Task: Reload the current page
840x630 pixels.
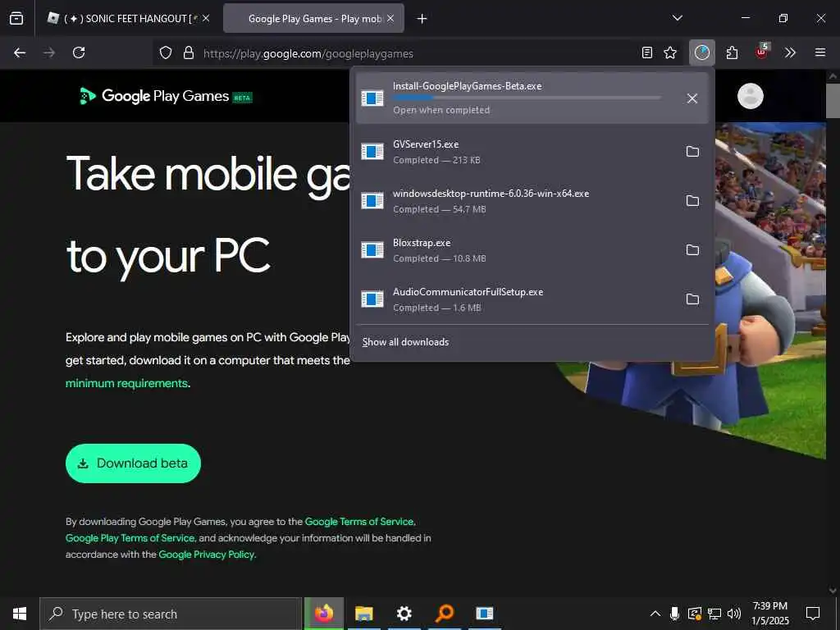Action: point(79,52)
